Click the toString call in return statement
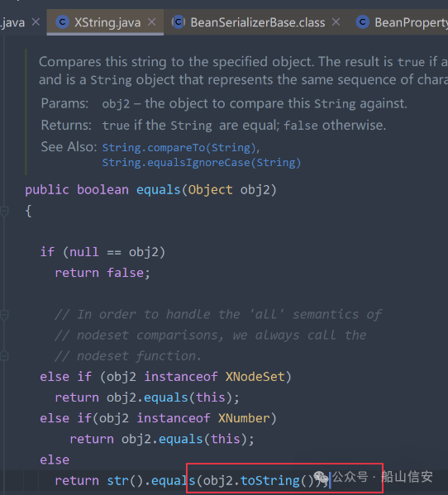Screen dimensions: 448x495 tap(270, 480)
